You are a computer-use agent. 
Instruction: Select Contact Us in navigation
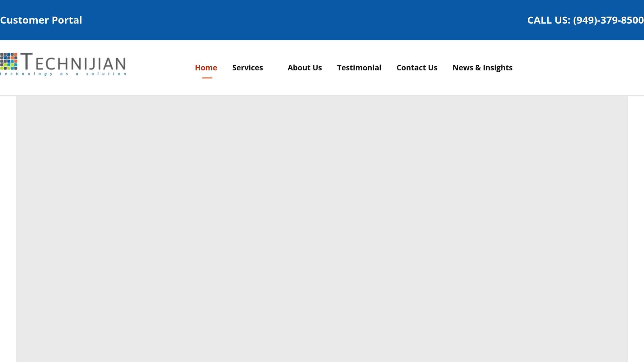pos(417,68)
